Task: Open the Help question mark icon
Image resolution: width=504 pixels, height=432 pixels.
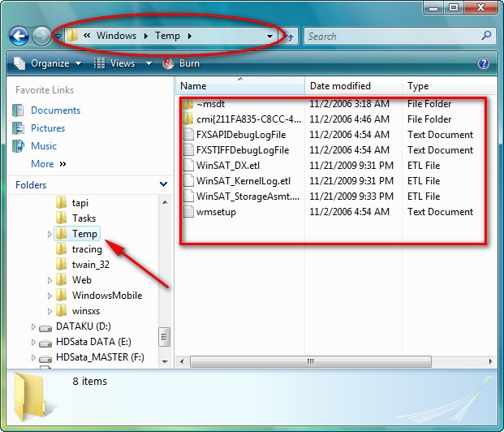Action: [x=484, y=63]
